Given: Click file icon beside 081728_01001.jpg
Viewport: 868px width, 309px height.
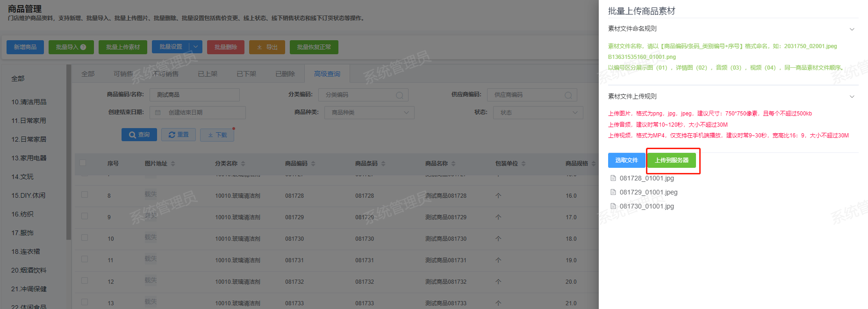Looking at the screenshot, I should [x=613, y=178].
